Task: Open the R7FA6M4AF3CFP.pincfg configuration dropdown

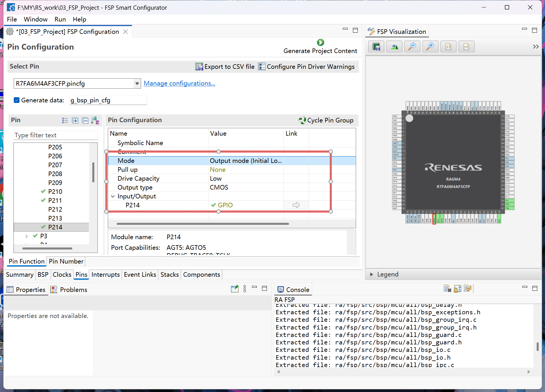Action: pyautogui.click(x=137, y=83)
